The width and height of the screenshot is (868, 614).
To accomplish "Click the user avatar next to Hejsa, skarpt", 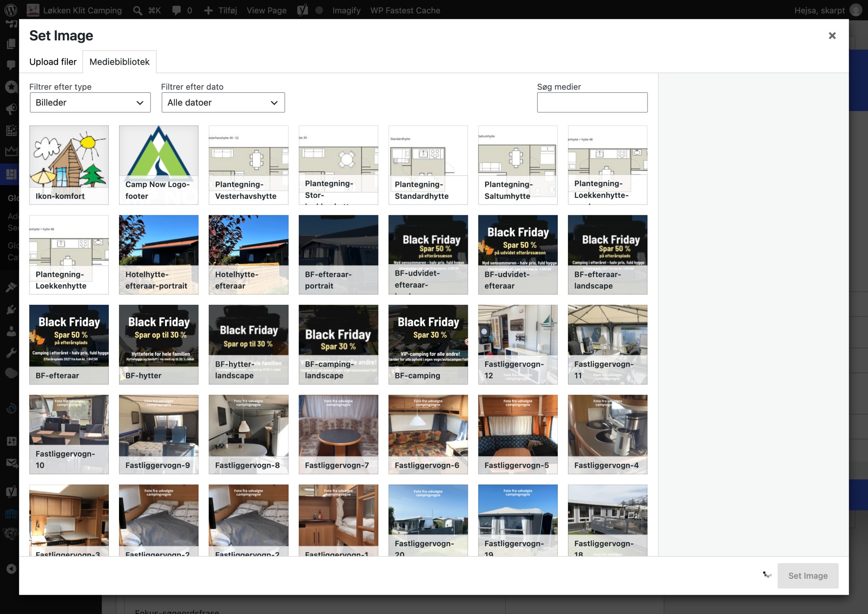I will click(855, 10).
